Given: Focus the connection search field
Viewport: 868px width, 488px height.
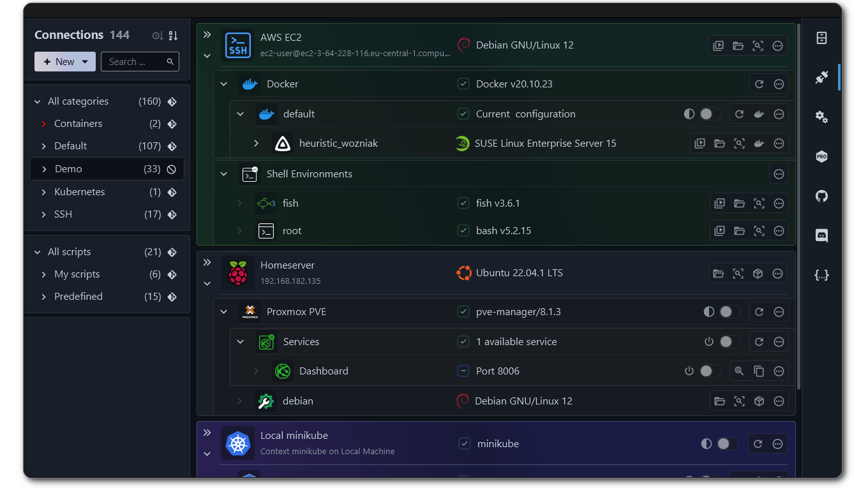Looking at the screenshot, I should pos(133,62).
